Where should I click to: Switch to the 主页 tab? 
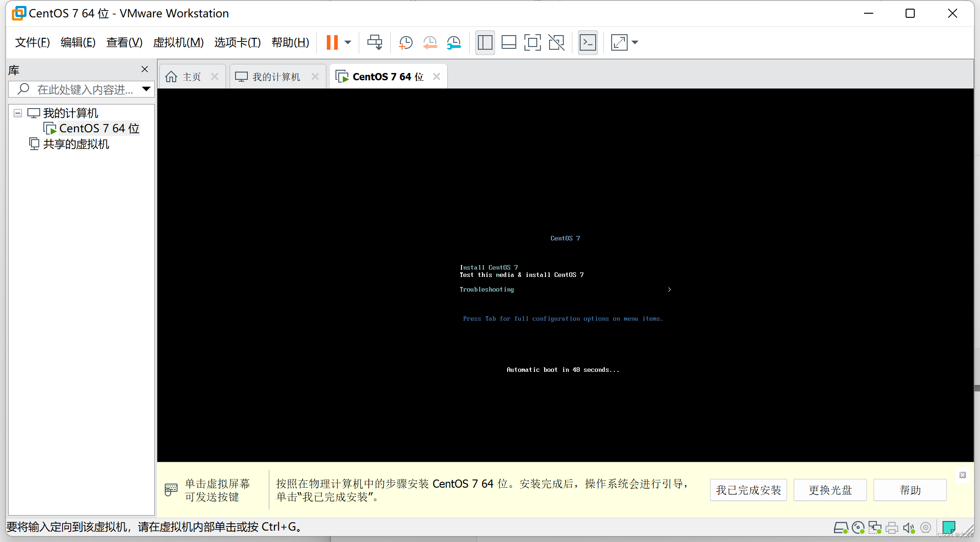point(191,77)
